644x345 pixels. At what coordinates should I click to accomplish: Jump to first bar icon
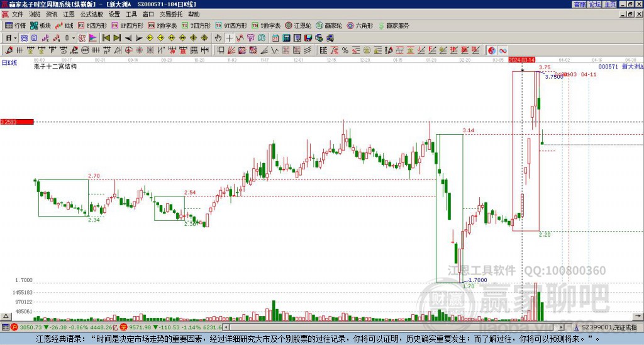click(x=106, y=38)
